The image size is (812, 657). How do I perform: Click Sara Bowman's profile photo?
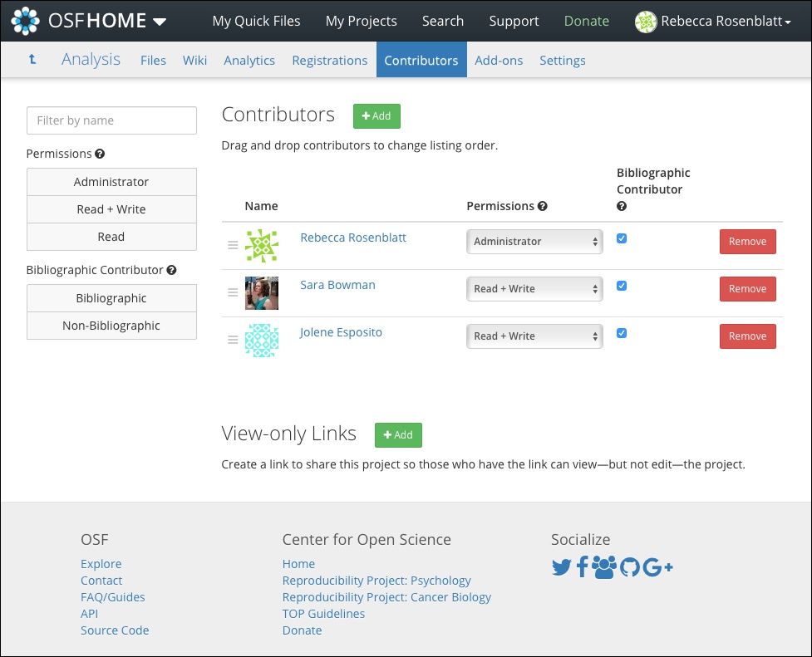click(x=262, y=293)
